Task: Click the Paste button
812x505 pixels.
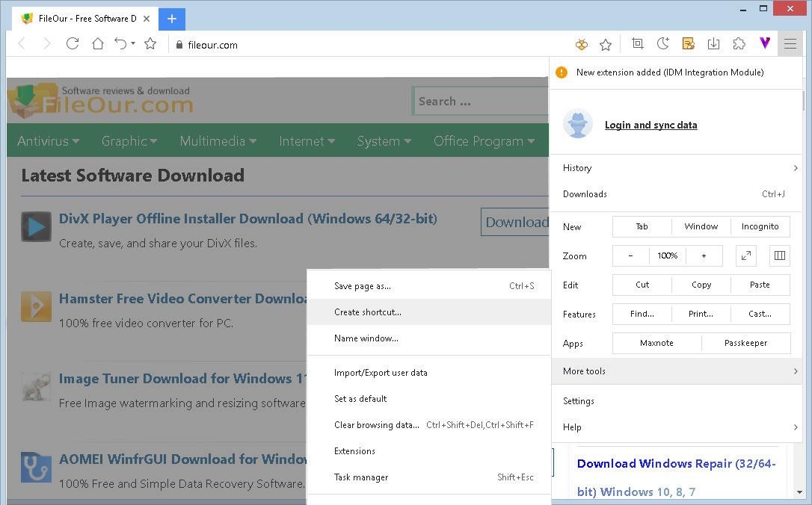Action: point(760,285)
